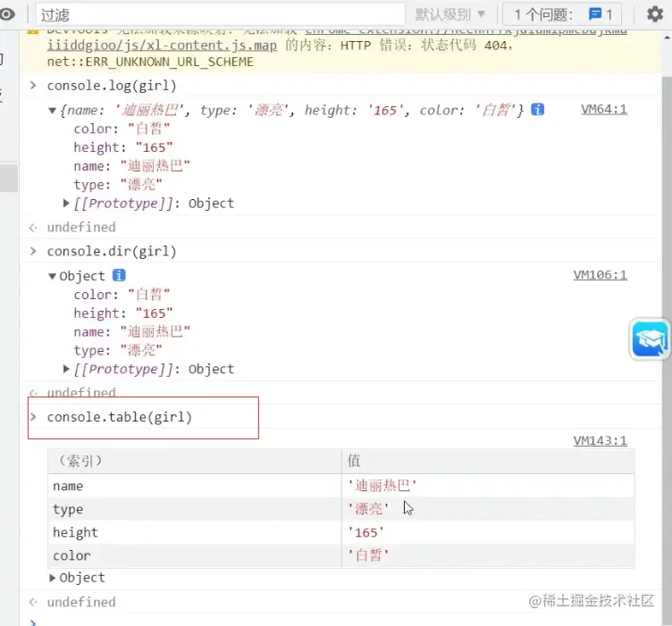This screenshot has width=672, height=626.
Task: Open source link VM106:1
Action: pos(600,275)
